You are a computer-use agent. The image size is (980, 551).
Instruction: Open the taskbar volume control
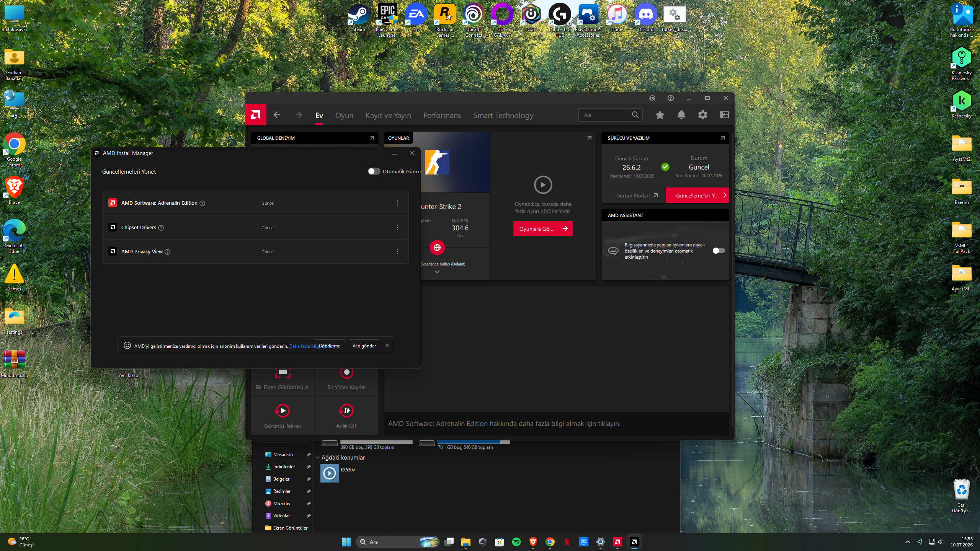(941, 542)
